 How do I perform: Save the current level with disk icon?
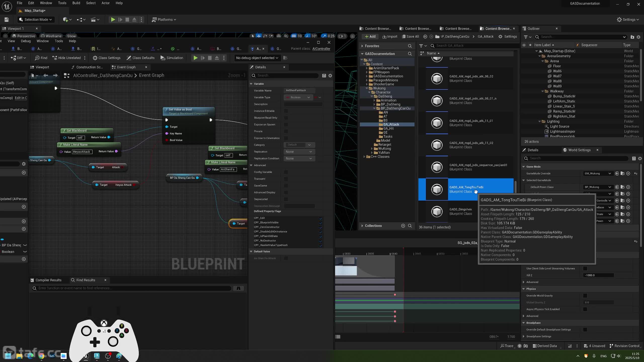point(7,20)
